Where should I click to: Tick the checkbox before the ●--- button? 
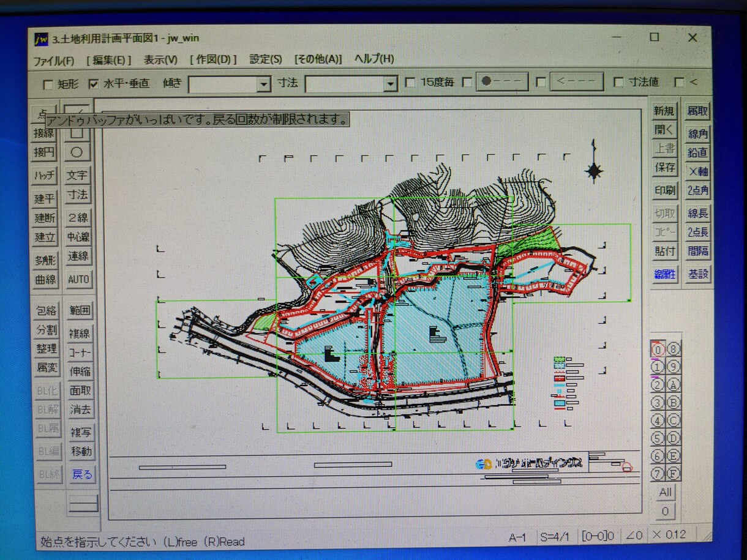467,81
